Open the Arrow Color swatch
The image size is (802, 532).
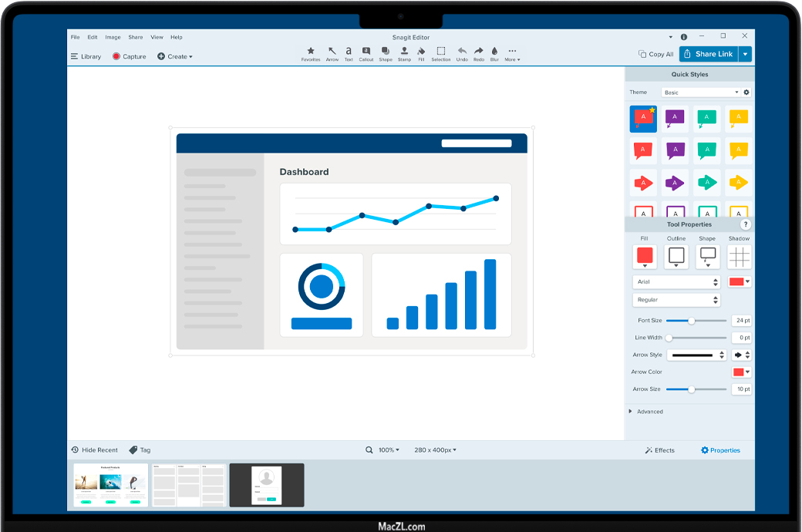click(x=741, y=372)
